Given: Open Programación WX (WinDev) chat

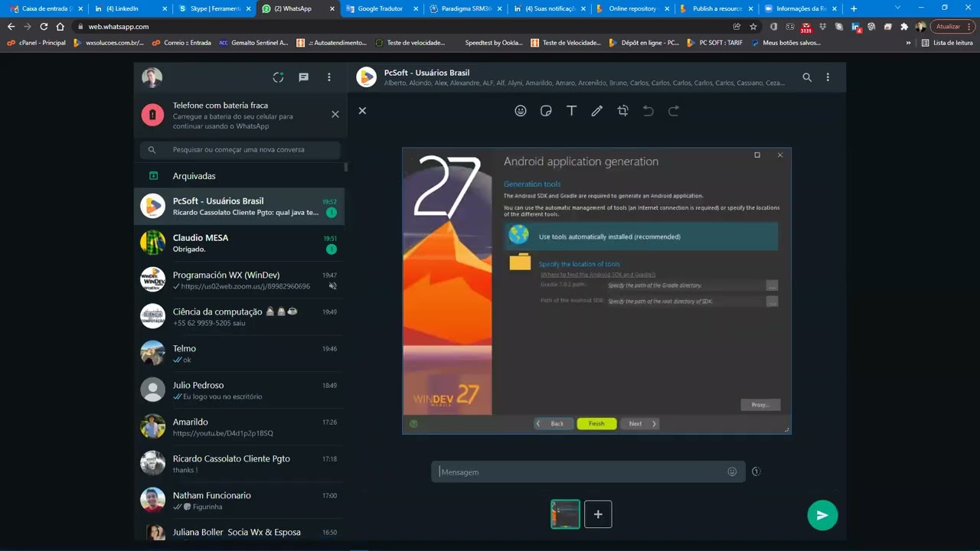Looking at the screenshot, I should pyautogui.click(x=239, y=280).
